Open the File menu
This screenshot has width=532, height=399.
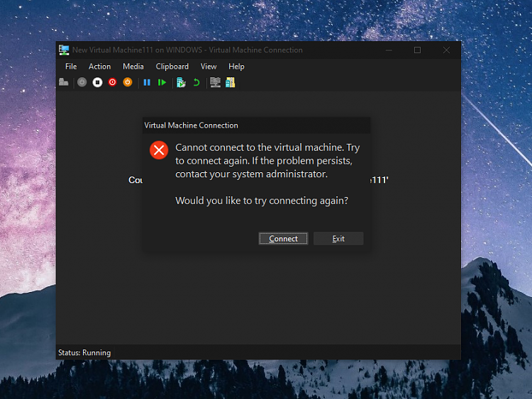(71, 67)
